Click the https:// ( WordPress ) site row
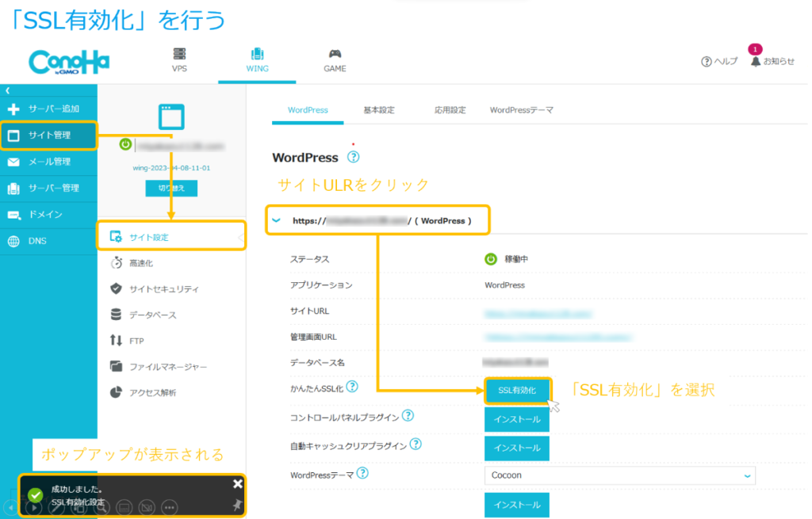Viewport: 812px width, 519px height. pyautogui.click(x=377, y=221)
